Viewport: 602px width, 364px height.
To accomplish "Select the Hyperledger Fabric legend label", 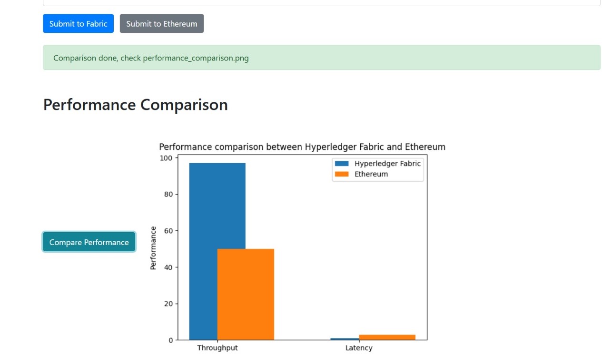I will coord(387,164).
